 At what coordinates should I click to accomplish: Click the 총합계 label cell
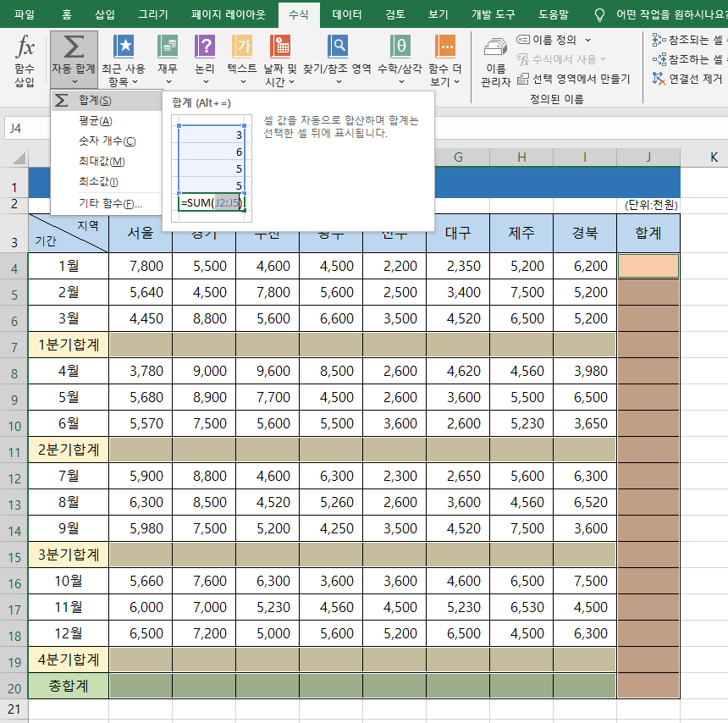(x=69, y=686)
